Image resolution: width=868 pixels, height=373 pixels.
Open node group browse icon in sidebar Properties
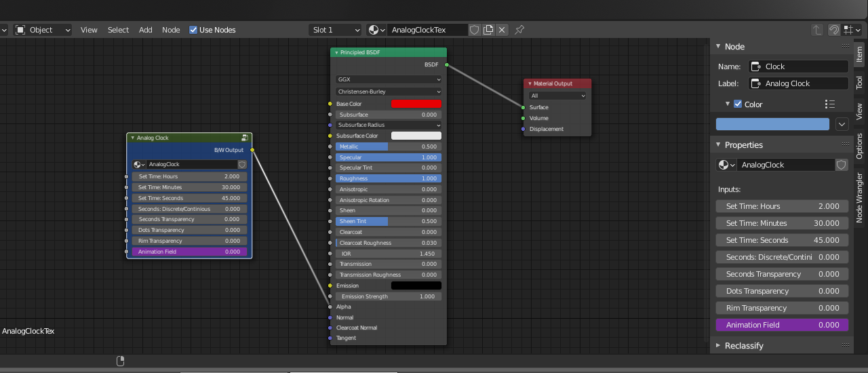pos(726,165)
